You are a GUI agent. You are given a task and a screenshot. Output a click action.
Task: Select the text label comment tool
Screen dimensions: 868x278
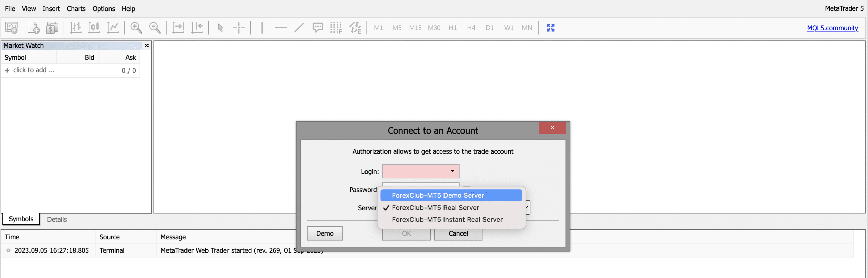[318, 28]
